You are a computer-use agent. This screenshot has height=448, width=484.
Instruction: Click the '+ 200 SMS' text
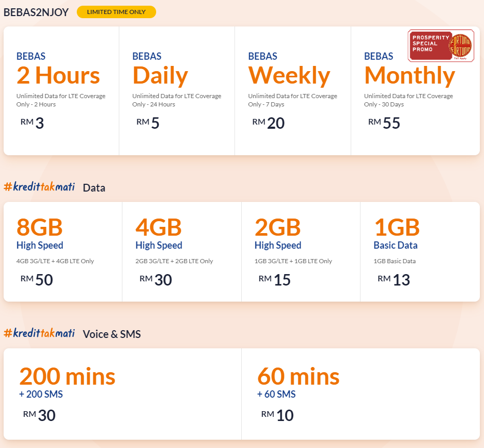41,395
